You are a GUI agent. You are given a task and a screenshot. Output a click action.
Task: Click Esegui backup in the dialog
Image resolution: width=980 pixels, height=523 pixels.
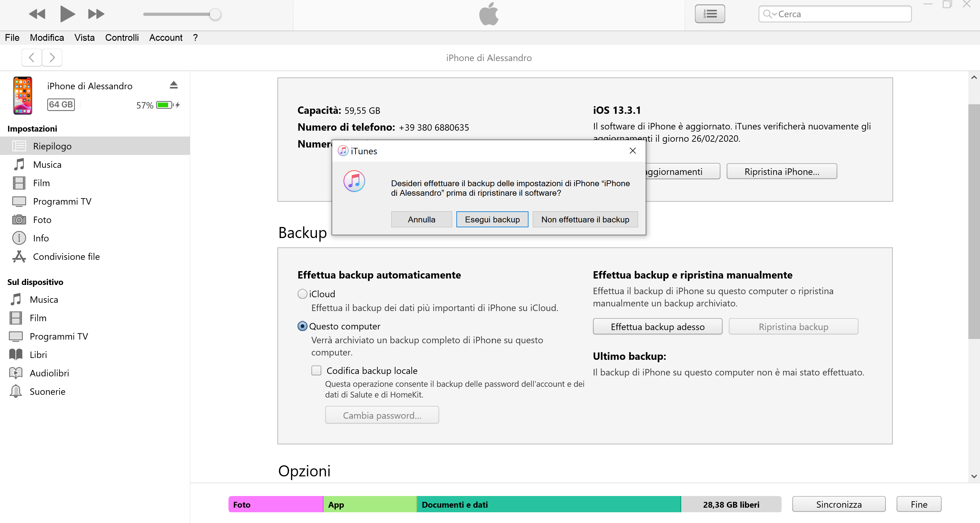492,219
